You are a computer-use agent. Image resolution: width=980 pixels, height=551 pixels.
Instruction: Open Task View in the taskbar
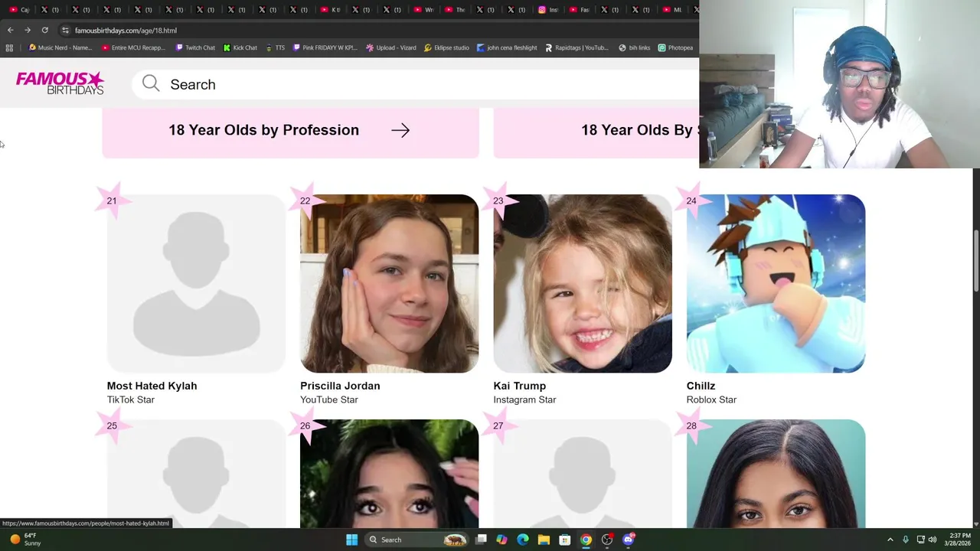tap(481, 540)
